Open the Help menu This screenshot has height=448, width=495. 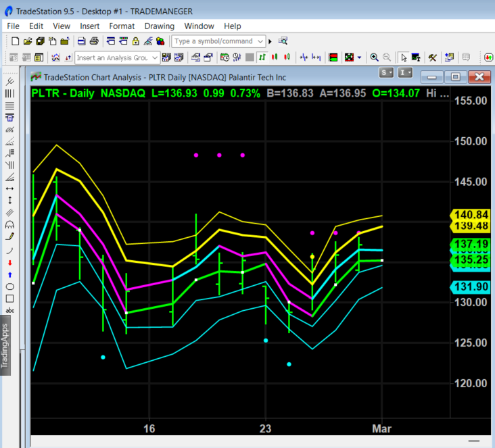point(233,26)
